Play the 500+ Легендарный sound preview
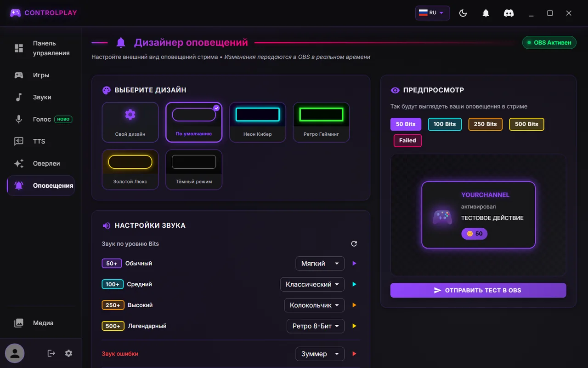This screenshot has width=588, height=368. coord(354,326)
